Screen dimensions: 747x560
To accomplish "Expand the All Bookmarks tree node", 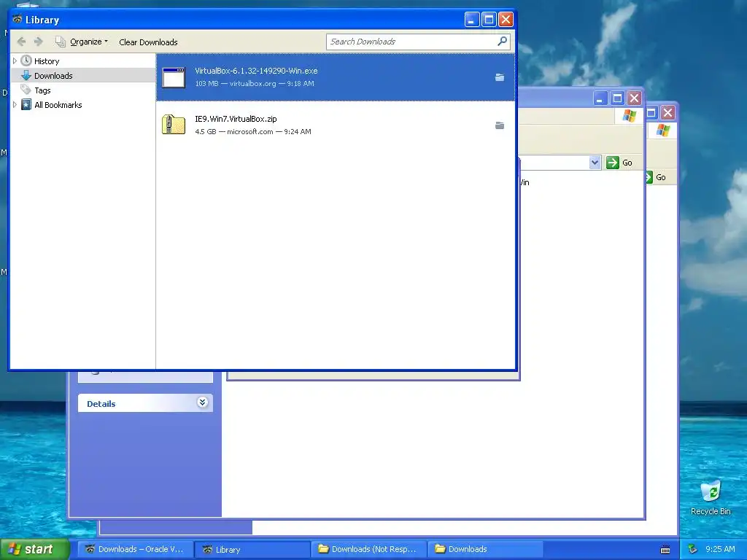I will pos(15,105).
